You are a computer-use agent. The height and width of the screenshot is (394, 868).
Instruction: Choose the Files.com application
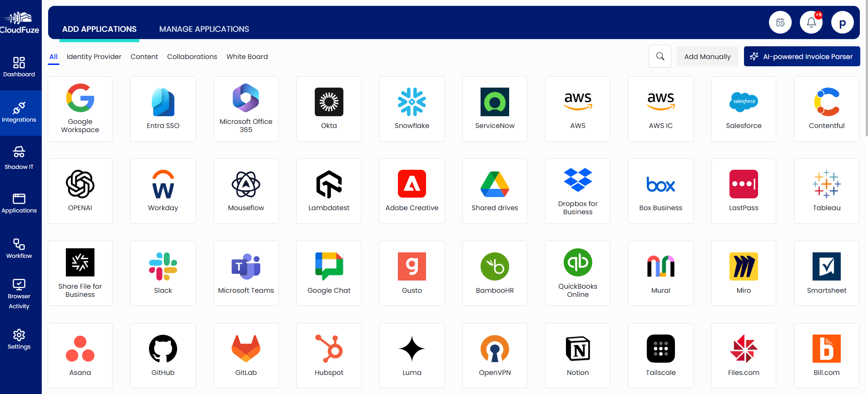(744, 355)
